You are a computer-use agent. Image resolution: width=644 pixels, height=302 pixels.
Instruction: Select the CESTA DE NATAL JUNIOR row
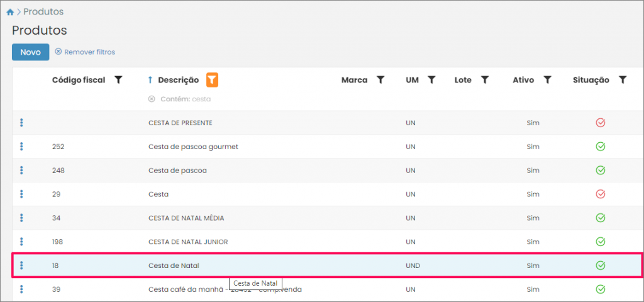[188, 242]
